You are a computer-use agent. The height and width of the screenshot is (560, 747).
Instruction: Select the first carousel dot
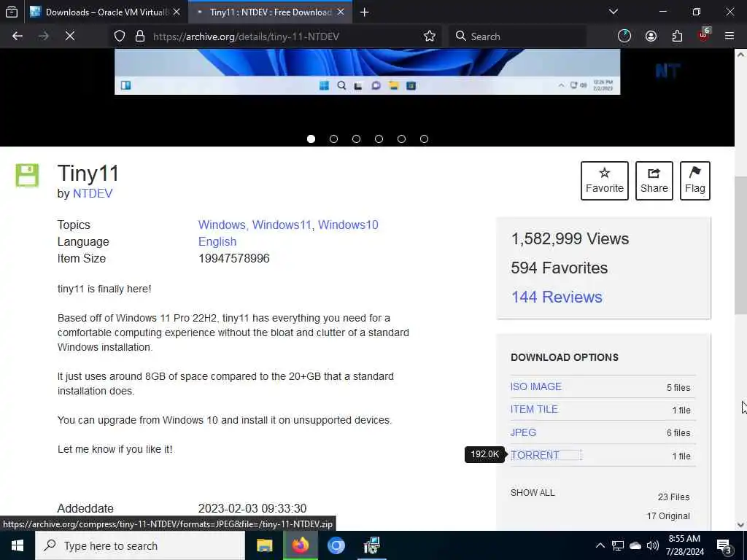(311, 139)
